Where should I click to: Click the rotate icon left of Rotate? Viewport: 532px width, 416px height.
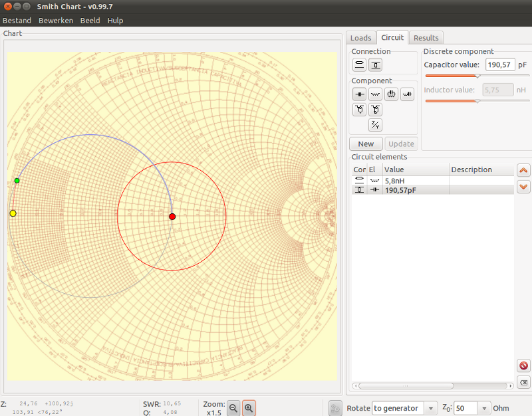coord(336,408)
